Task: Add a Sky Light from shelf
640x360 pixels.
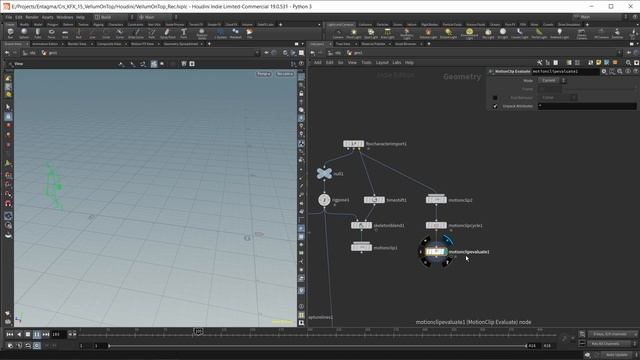Action: point(488,33)
